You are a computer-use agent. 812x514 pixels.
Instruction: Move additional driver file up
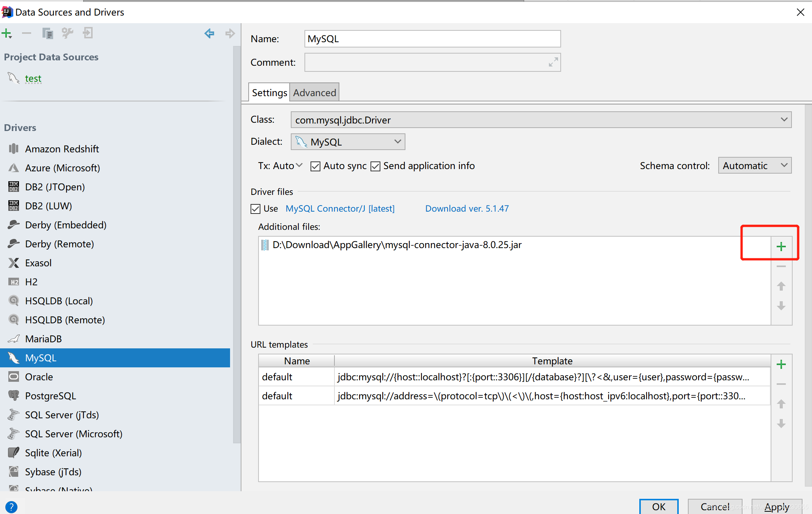pos(781,286)
